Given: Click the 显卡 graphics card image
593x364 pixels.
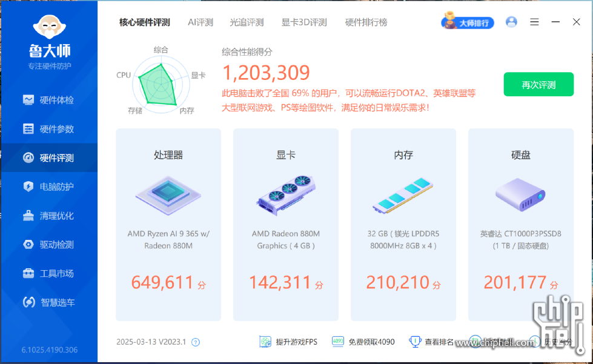Looking at the screenshot, I should click(x=286, y=195).
